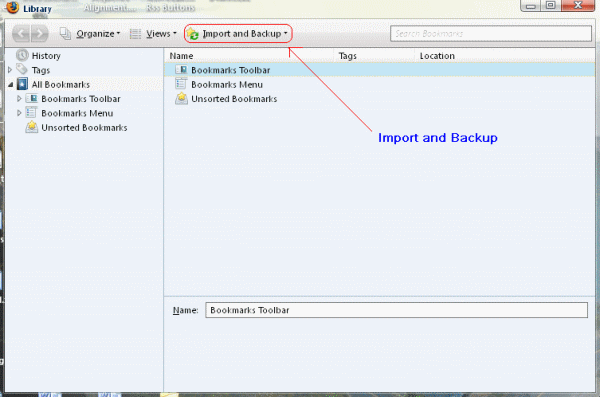The height and width of the screenshot is (397, 600).
Task: Click the History clock icon
Action: pos(22,56)
